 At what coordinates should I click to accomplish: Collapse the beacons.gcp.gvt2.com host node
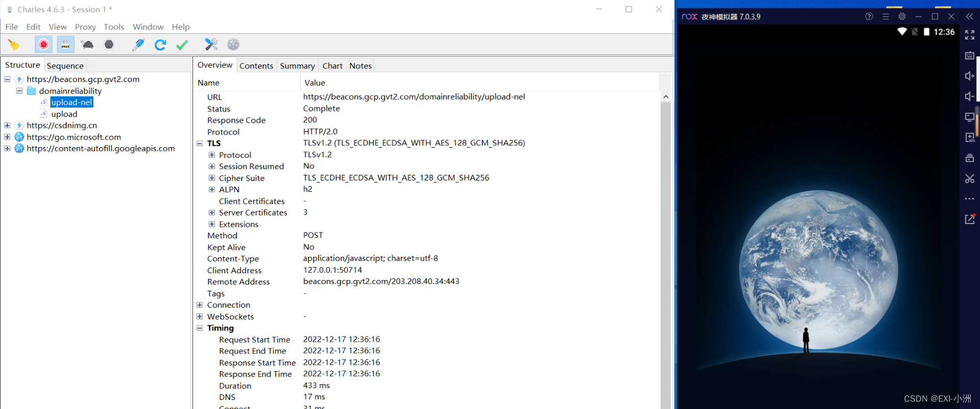(x=7, y=79)
